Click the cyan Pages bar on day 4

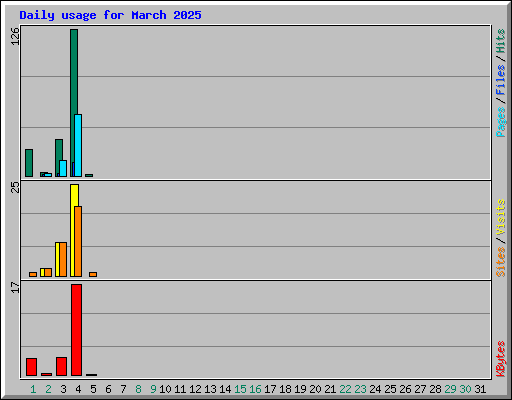coord(78,145)
